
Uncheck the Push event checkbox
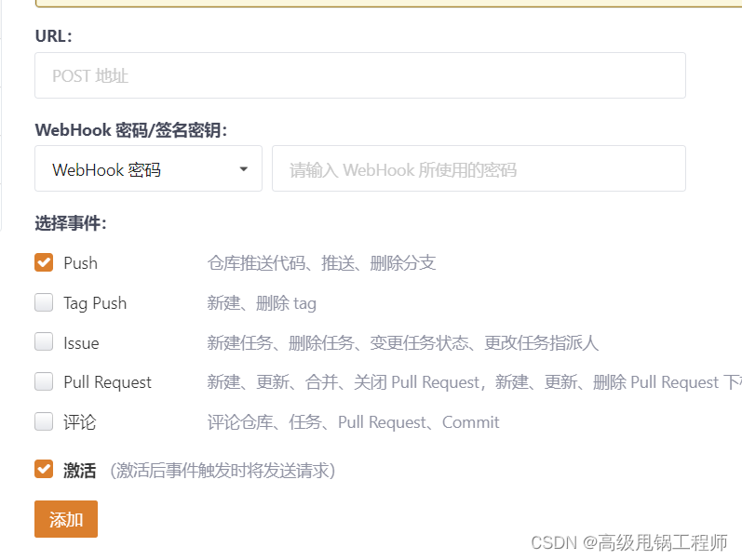[x=44, y=262]
